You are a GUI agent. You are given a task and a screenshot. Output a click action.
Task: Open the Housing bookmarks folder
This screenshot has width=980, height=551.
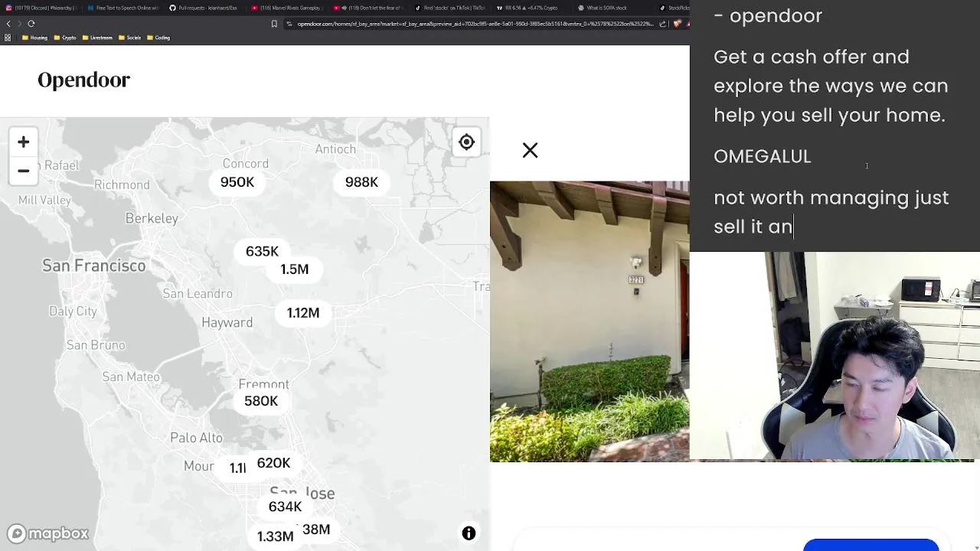[35, 37]
